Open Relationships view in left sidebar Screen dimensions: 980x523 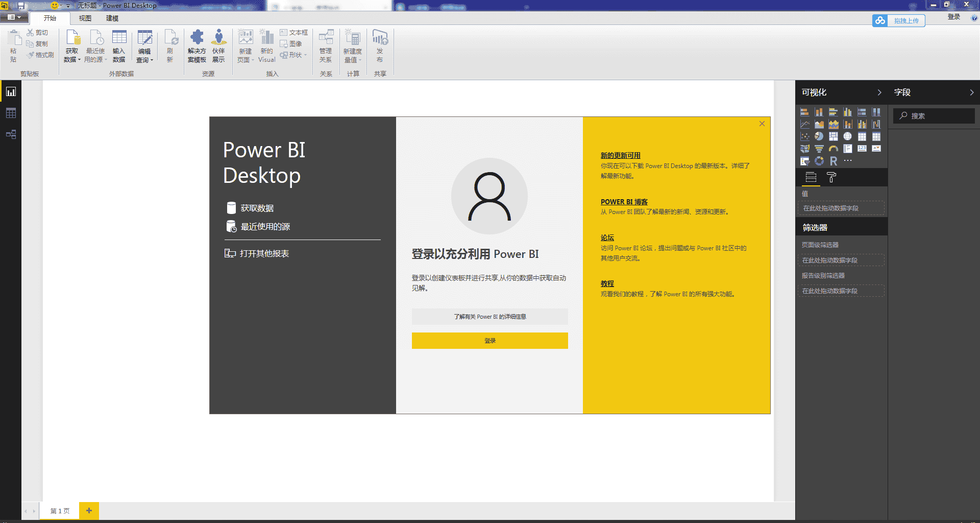11,134
